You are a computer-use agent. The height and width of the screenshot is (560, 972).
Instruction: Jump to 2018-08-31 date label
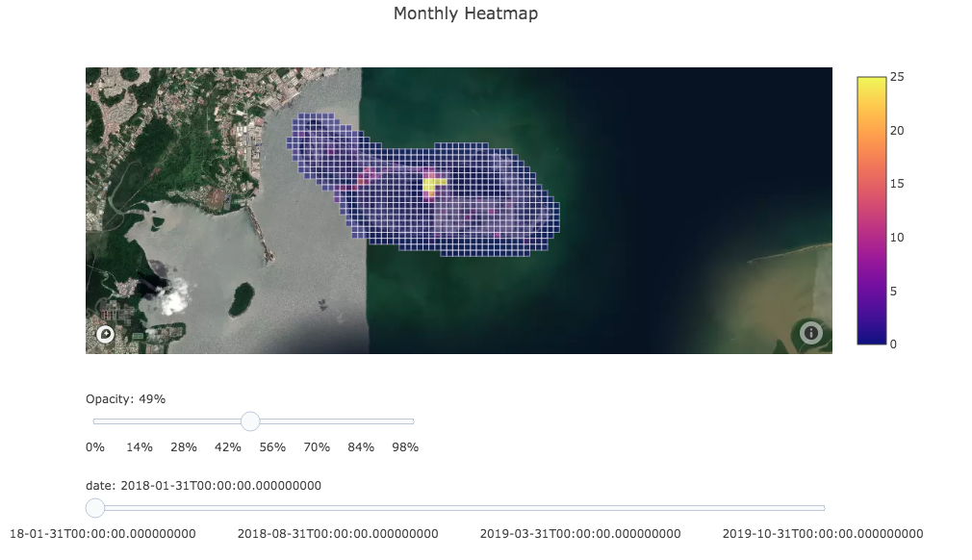338,534
